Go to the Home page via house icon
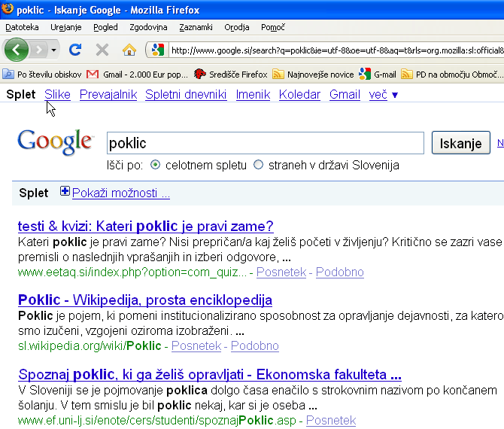This screenshot has width=504, height=429. (x=129, y=50)
